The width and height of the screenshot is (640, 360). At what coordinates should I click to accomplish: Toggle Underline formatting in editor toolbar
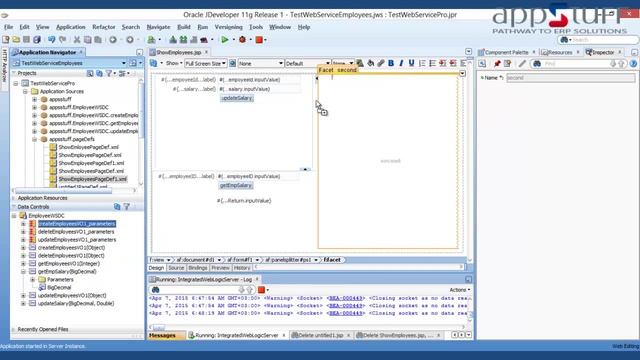tap(411, 63)
